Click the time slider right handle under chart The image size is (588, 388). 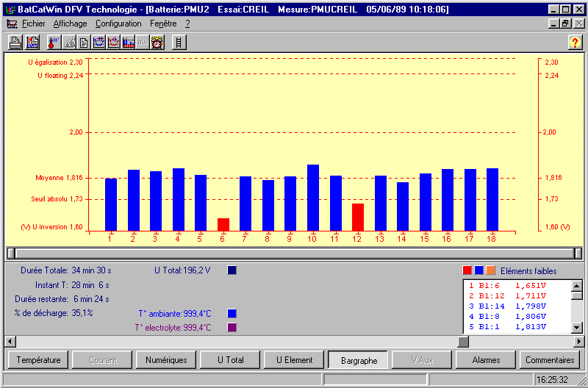coord(578,254)
